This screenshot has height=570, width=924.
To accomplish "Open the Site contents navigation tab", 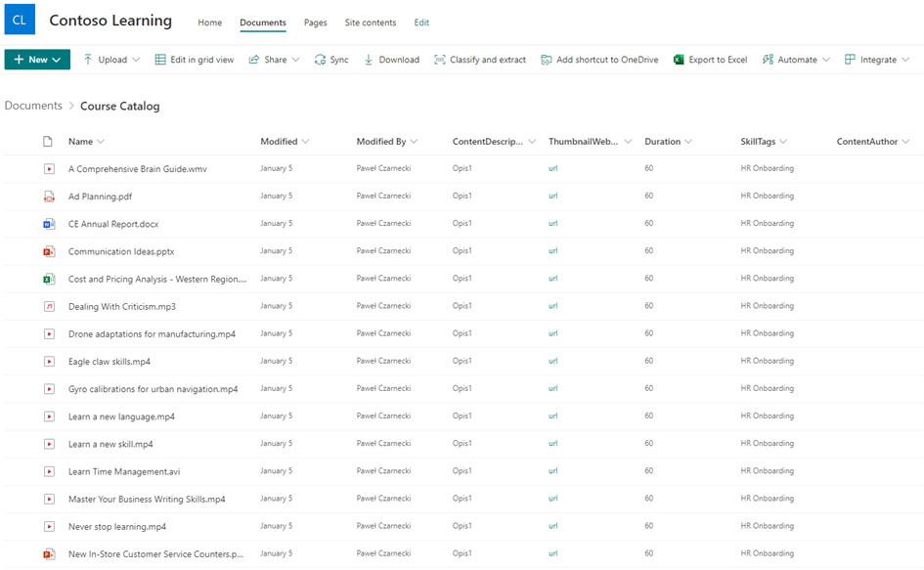I will 371,22.
